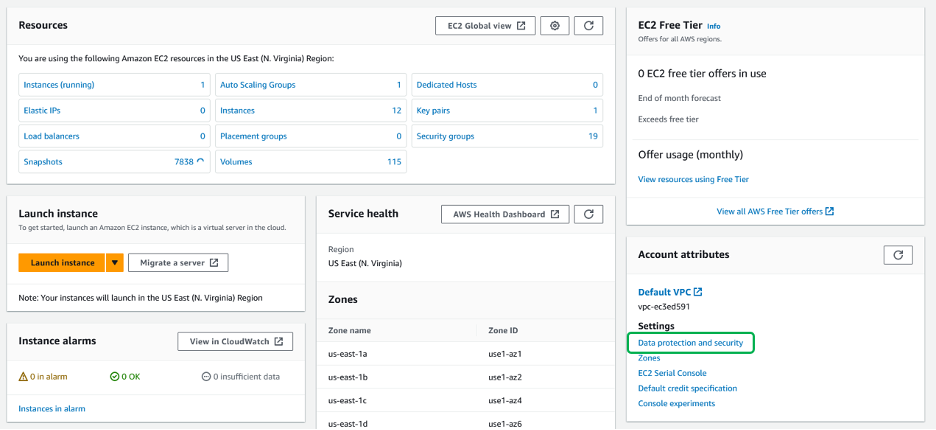Open the Snapshots link

(x=43, y=162)
